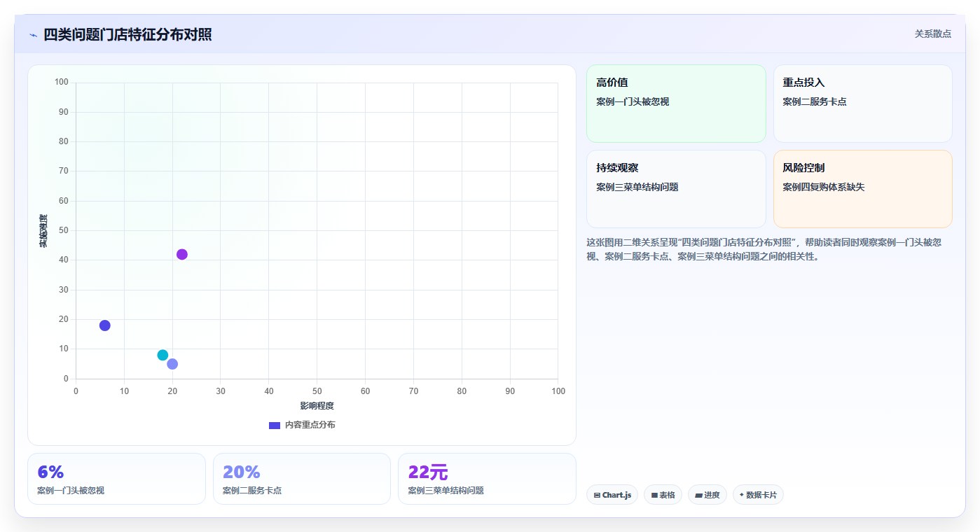Click the x-axis tick label 100

pyautogui.click(x=558, y=391)
